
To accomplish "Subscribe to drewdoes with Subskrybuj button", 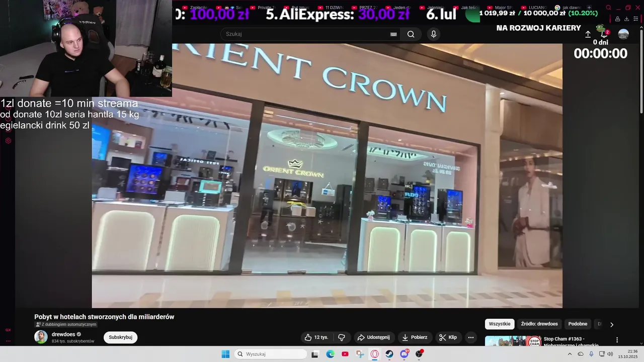I will (x=120, y=337).
